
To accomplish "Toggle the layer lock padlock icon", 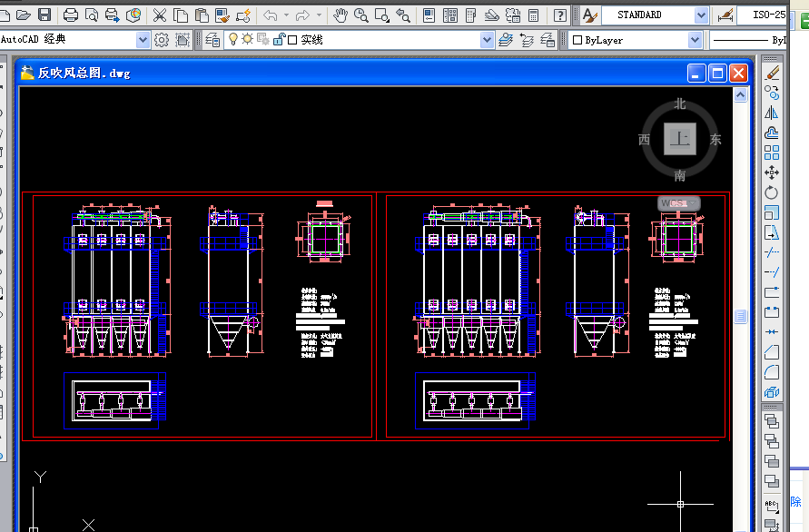I will tap(278, 39).
